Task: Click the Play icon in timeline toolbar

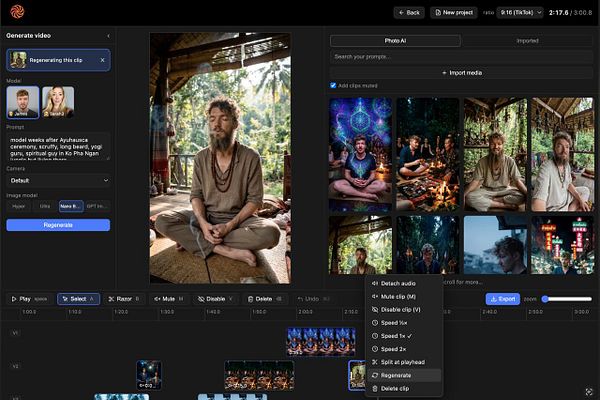Action: [14, 299]
